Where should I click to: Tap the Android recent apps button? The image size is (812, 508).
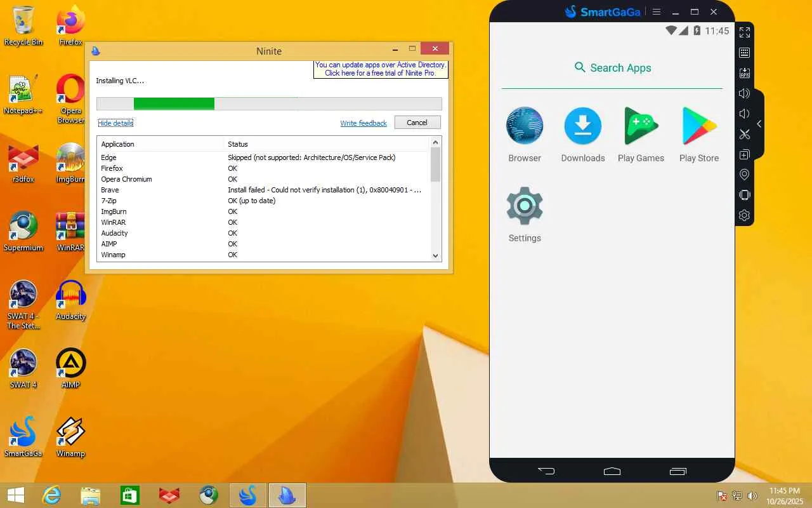(678, 471)
